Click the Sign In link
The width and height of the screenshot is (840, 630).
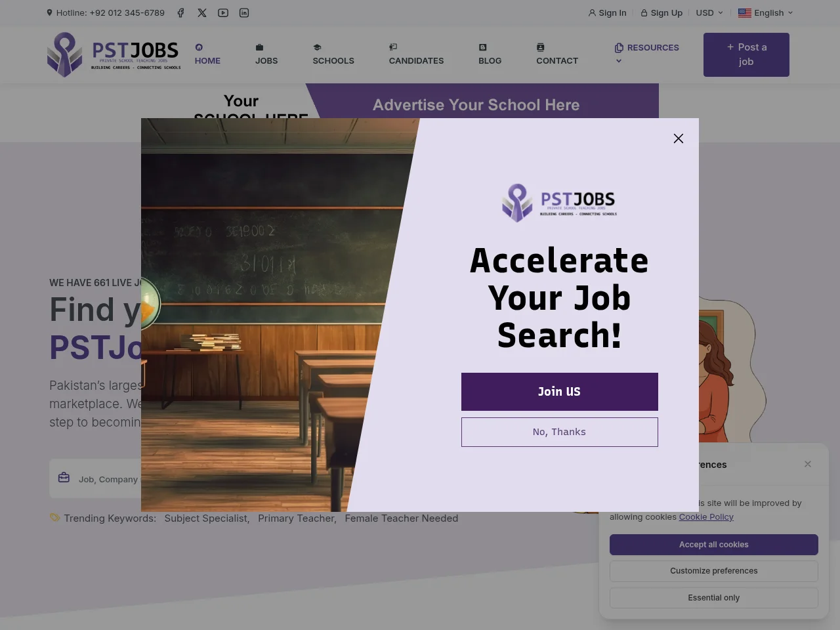pyautogui.click(x=607, y=12)
